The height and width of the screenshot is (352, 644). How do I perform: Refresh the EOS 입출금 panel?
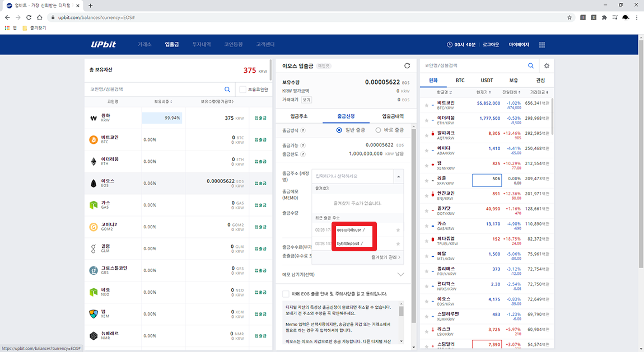[x=407, y=65]
